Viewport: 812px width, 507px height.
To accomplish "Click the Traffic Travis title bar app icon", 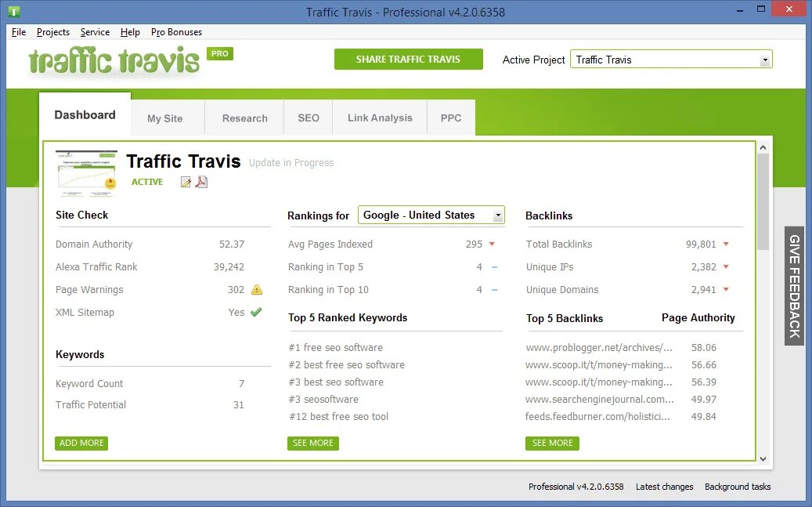I will click(x=14, y=11).
